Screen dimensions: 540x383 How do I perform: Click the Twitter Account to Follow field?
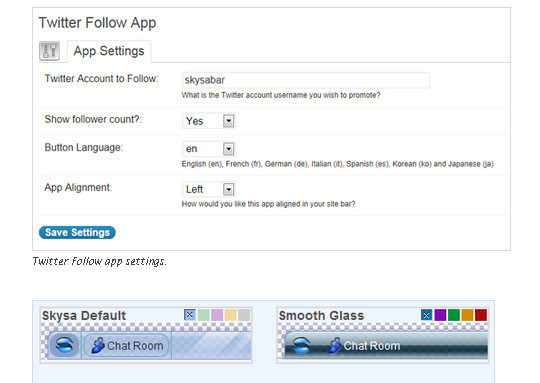click(305, 80)
